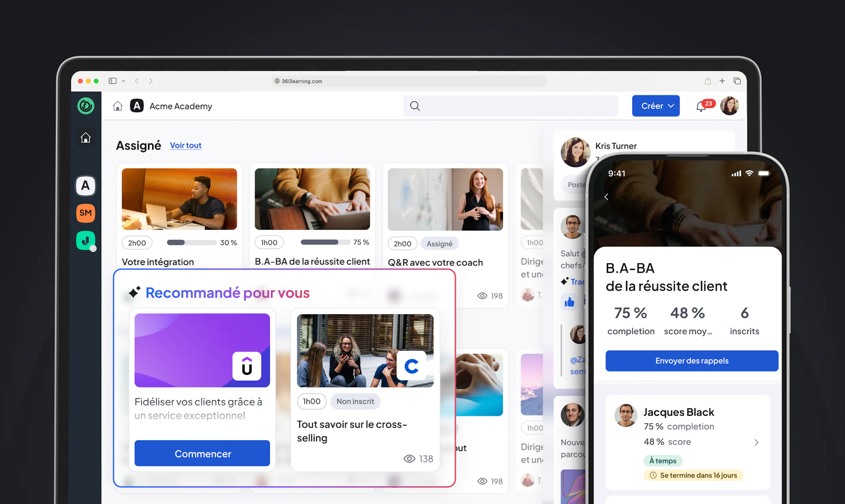Image resolution: width=845 pixels, height=504 pixels.
Task: Open the browser sidebar dropdown chevron
Action: pos(123,81)
